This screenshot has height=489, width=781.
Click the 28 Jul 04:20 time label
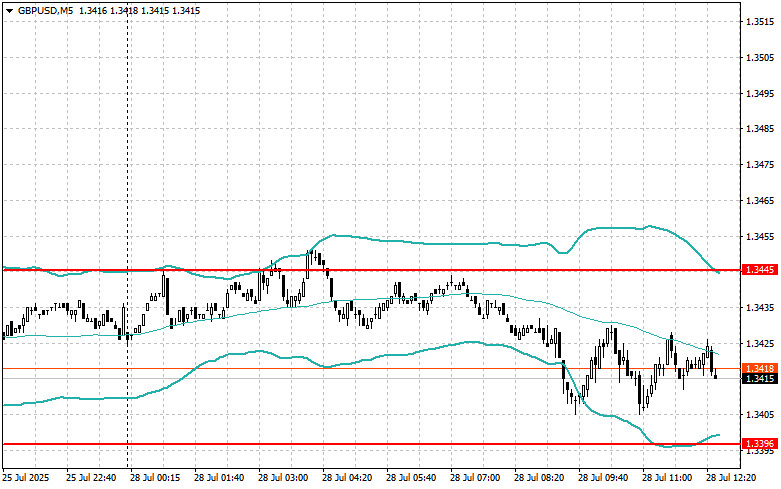coord(347,478)
